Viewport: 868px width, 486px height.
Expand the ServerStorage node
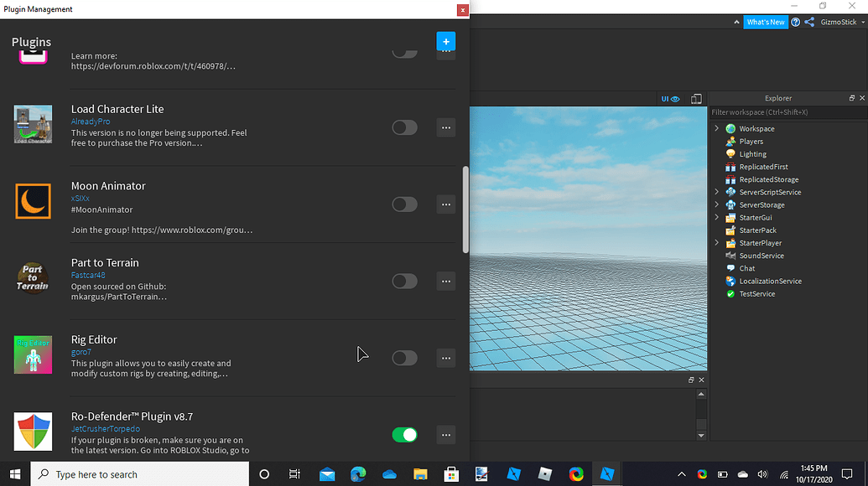point(717,204)
